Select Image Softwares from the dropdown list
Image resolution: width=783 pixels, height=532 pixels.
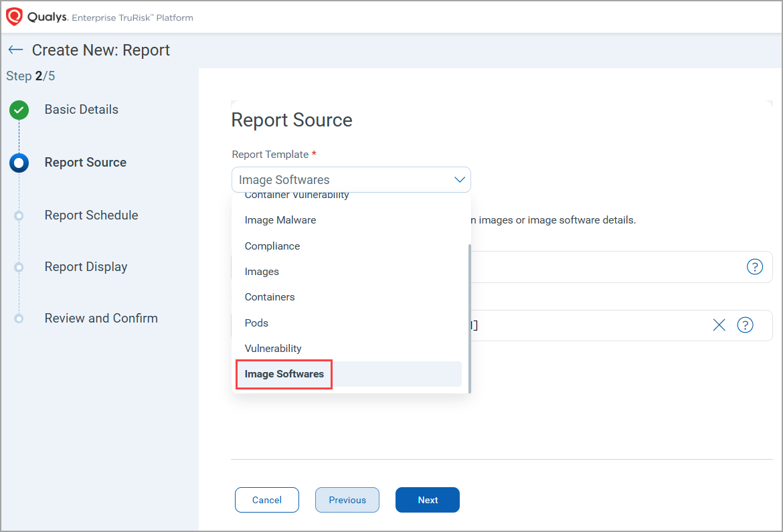pos(284,374)
